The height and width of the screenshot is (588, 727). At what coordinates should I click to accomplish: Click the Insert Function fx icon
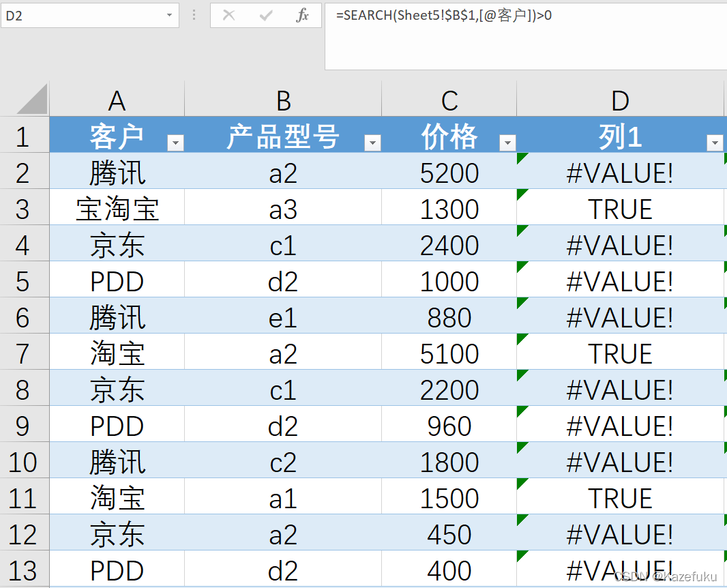click(302, 15)
